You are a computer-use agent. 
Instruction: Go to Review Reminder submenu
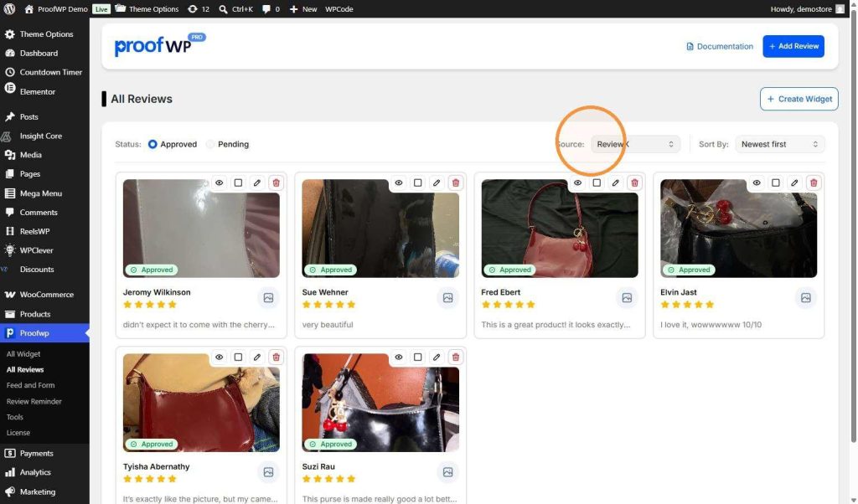(34, 401)
